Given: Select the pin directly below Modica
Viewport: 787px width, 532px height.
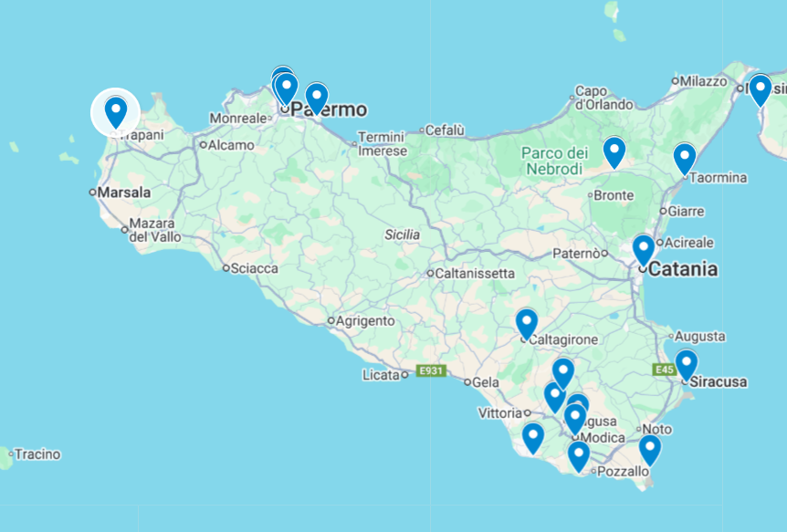Looking at the screenshot, I should [578, 454].
